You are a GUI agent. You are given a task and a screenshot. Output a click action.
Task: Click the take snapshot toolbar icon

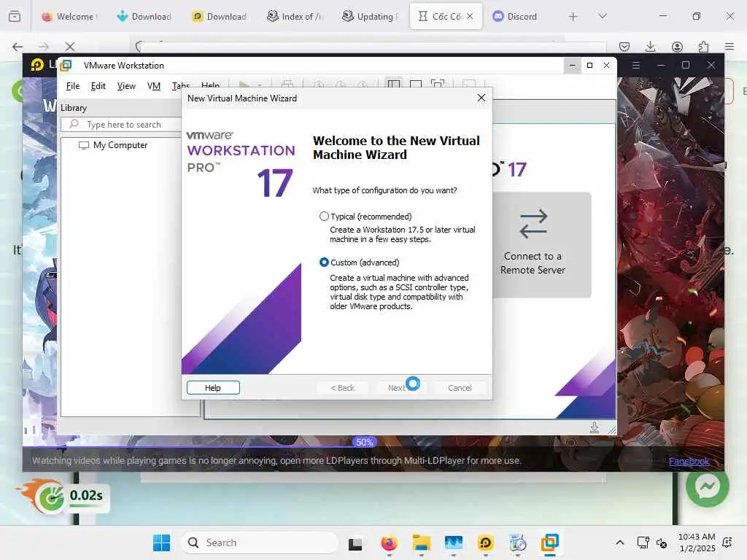coord(319,85)
